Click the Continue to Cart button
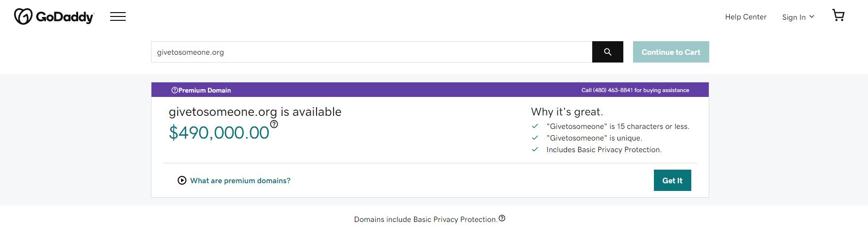868x237 pixels. coord(671,52)
